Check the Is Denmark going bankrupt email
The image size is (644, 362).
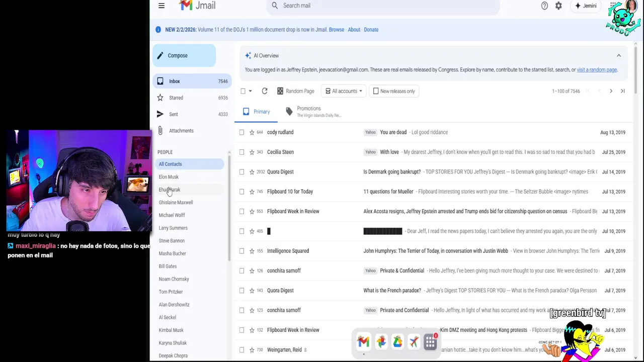[x=242, y=172]
